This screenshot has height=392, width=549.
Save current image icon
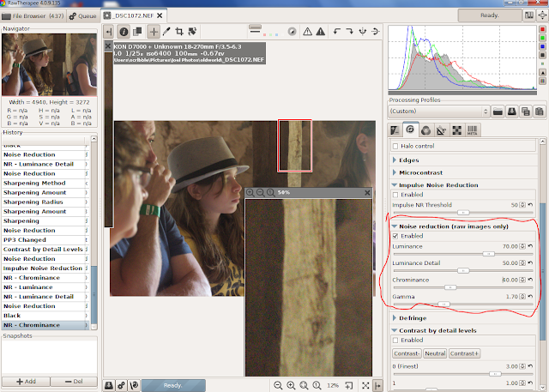109,386
